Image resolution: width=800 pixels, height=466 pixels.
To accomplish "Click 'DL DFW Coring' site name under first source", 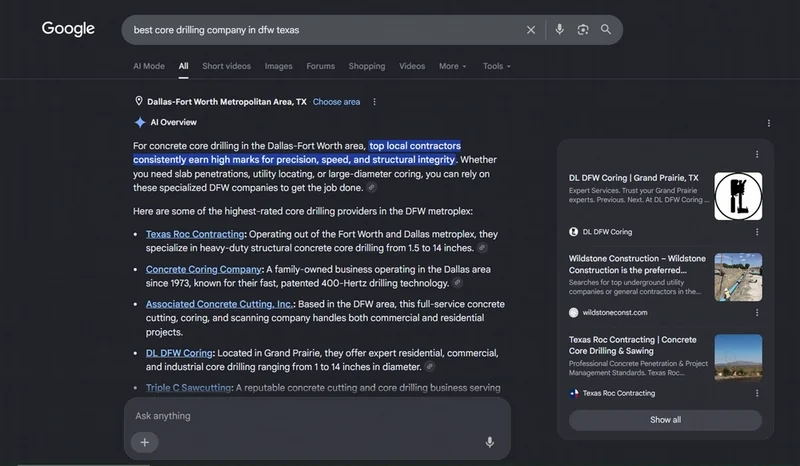I will tap(607, 232).
